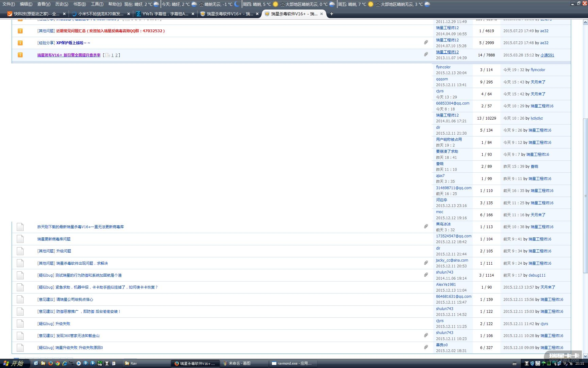Open thread 瑞星发布V16+ 新引擎全面提升查杀率
The image size is (588, 368).
[x=69, y=55]
